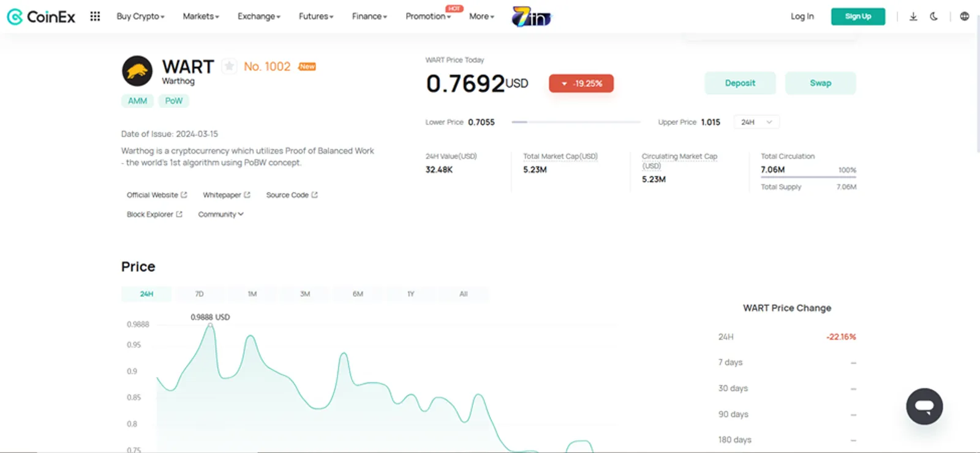Click the AMM tag

point(137,101)
